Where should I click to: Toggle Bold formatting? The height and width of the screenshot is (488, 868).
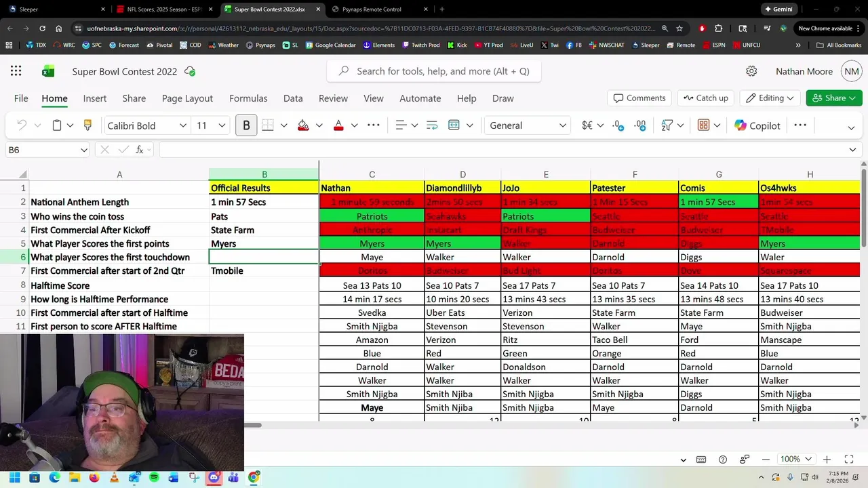(246, 125)
